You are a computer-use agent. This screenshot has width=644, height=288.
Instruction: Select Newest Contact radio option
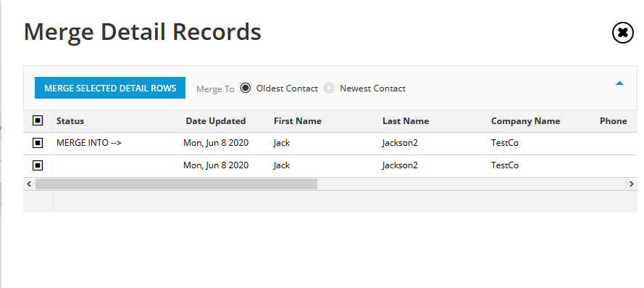point(329,88)
